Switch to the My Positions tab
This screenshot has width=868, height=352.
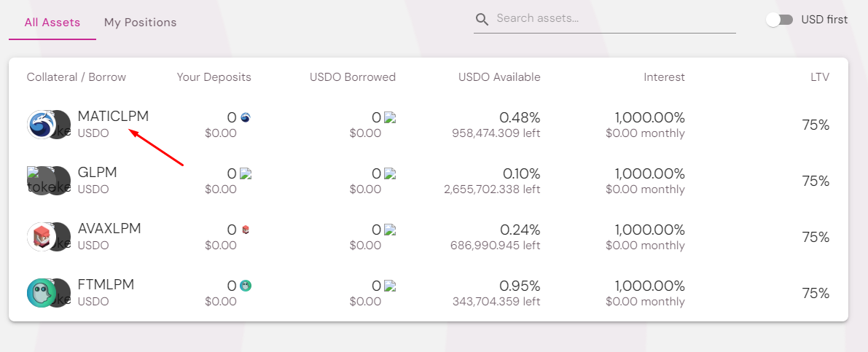pyautogui.click(x=140, y=23)
